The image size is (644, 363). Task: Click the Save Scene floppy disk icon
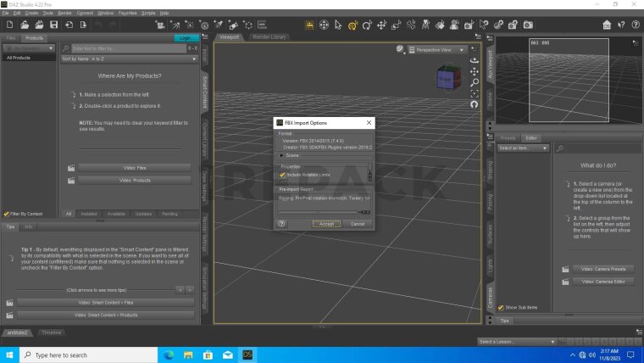tap(53, 25)
